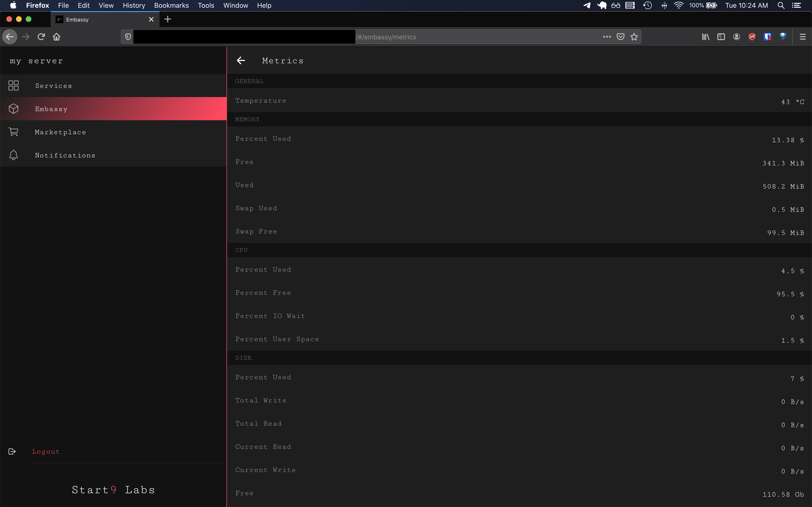
Task: Reload the current page
Action: click(x=41, y=37)
